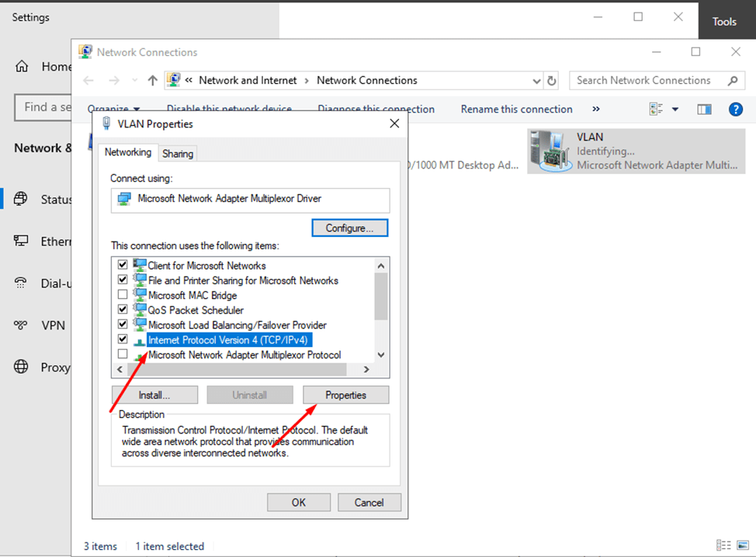Open Properties for Internet Protocol Version 4
The image size is (756, 557).
coord(345,395)
